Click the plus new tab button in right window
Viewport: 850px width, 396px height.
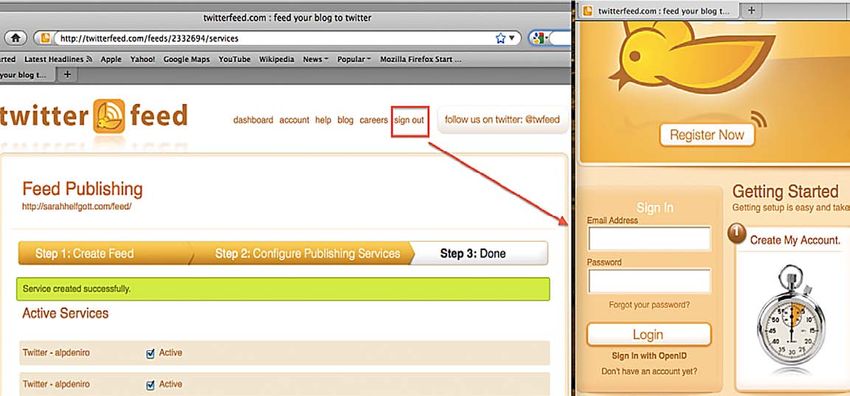pyautogui.click(x=751, y=11)
